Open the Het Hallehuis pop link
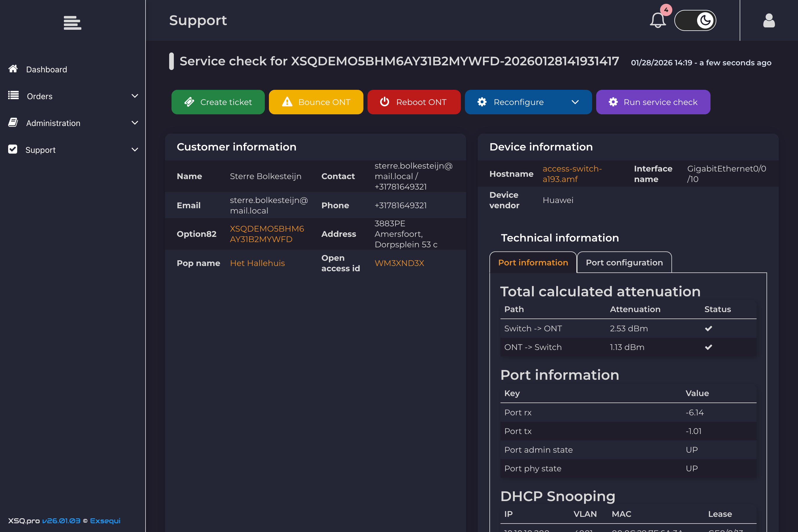 tap(257, 263)
